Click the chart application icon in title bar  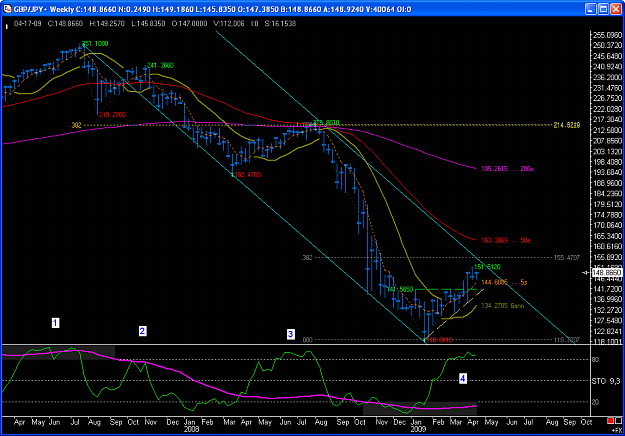[x=7, y=8]
